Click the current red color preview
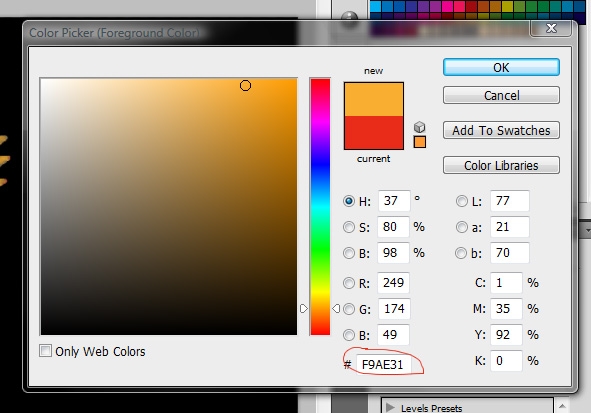Image resolution: width=591 pixels, height=413 pixels. (374, 132)
